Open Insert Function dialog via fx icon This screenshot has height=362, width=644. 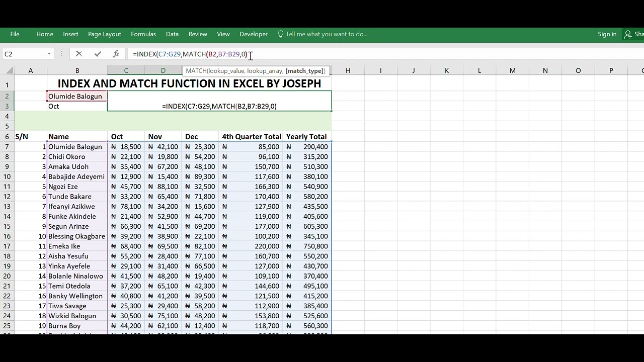[x=116, y=54]
